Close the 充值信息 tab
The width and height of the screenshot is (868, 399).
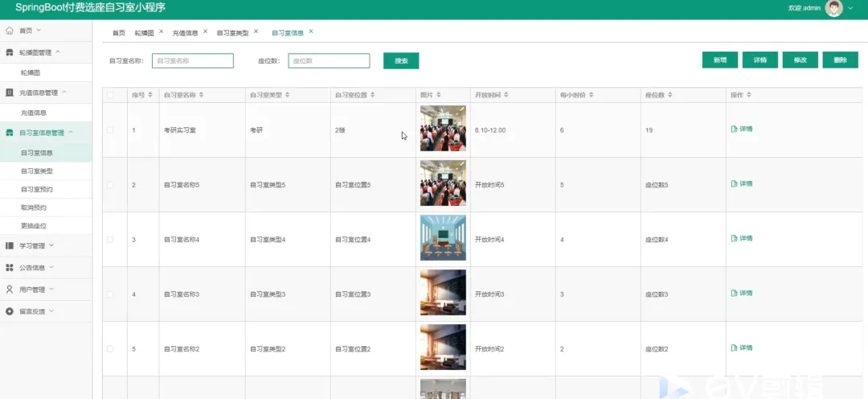[205, 31]
